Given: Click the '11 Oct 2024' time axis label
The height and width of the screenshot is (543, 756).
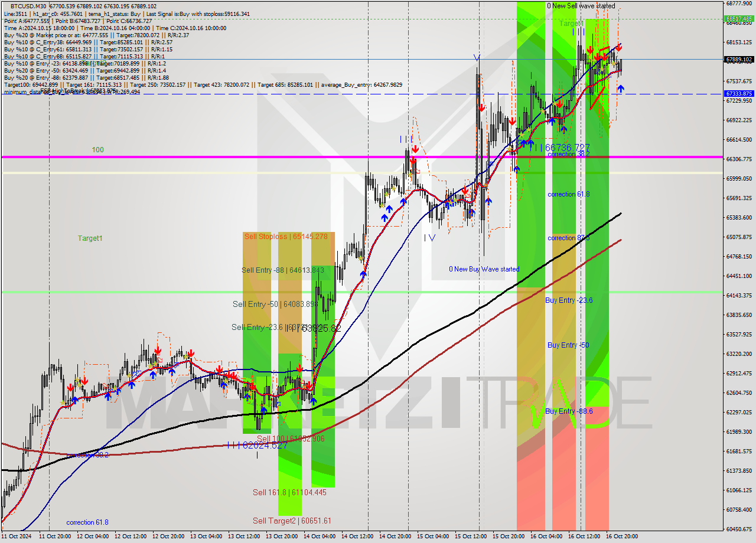Looking at the screenshot, I should pyautogui.click(x=17, y=537).
